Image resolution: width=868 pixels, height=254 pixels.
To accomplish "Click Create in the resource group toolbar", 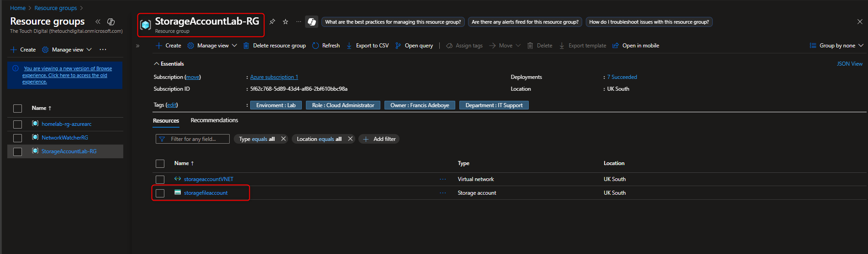I will [168, 46].
